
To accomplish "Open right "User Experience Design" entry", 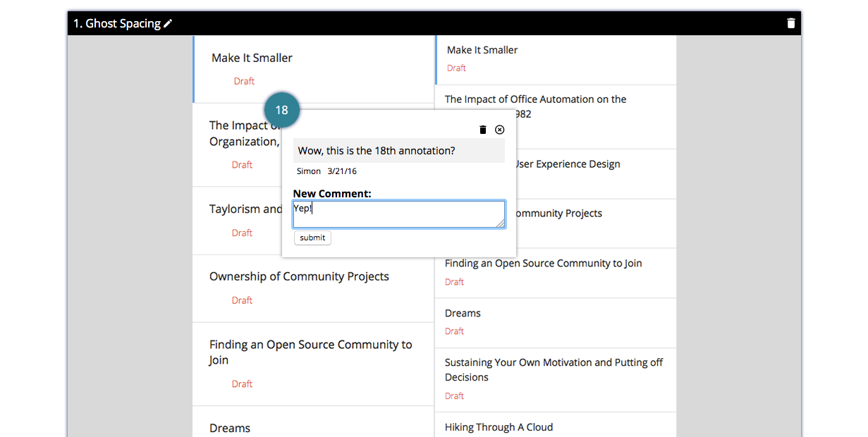I will coord(568,164).
